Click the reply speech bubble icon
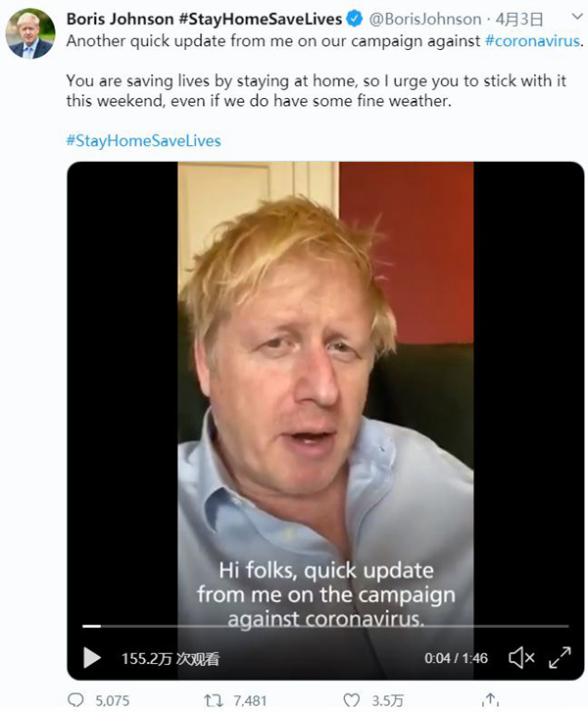This screenshot has height=713, width=588. coord(75,700)
